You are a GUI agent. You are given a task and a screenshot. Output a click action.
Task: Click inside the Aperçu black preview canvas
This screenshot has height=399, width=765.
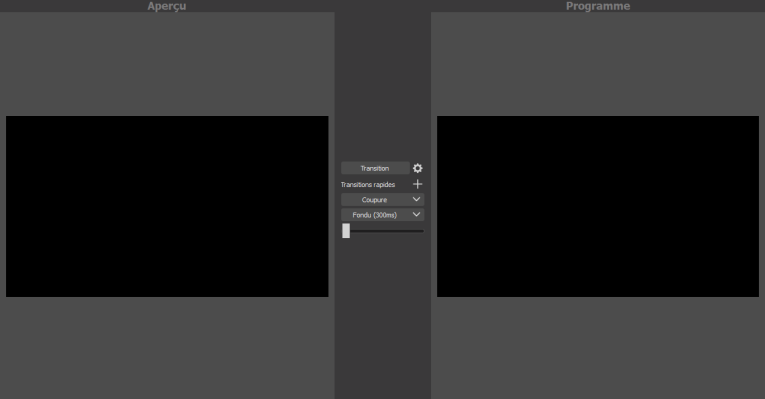[x=167, y=206]
